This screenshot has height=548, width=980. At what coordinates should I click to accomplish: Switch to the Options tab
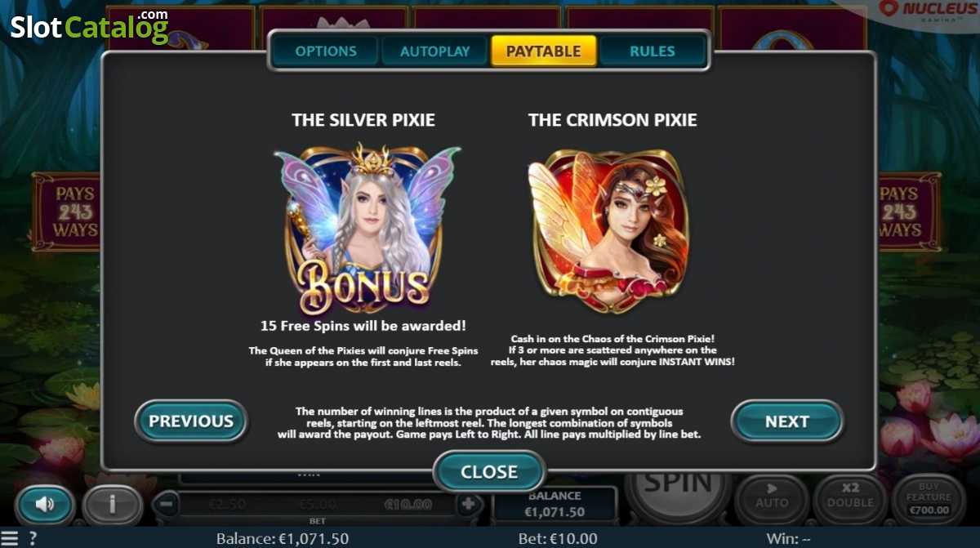click(x=326, y=51)
